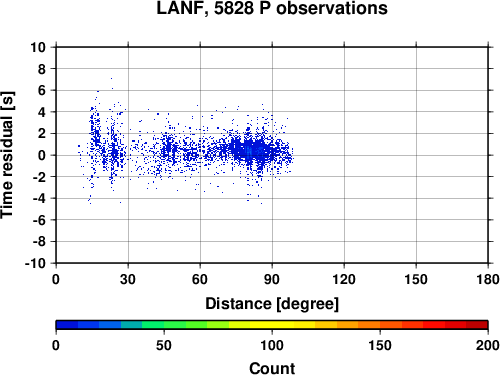The image size is (500, 375).
Task: Click the 'Time residual [s]' y-axis label
Action: point(8,155)
